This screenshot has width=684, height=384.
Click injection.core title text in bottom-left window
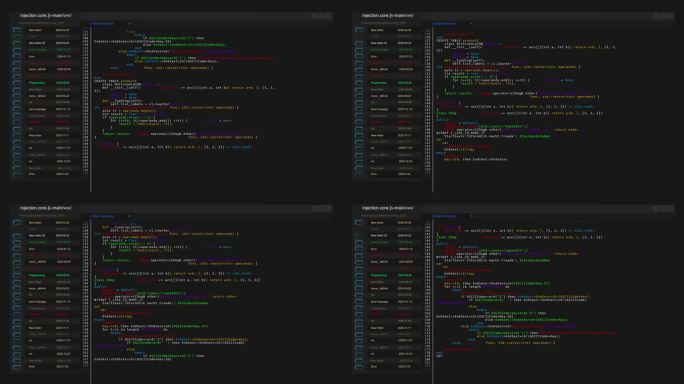point(45,208)
